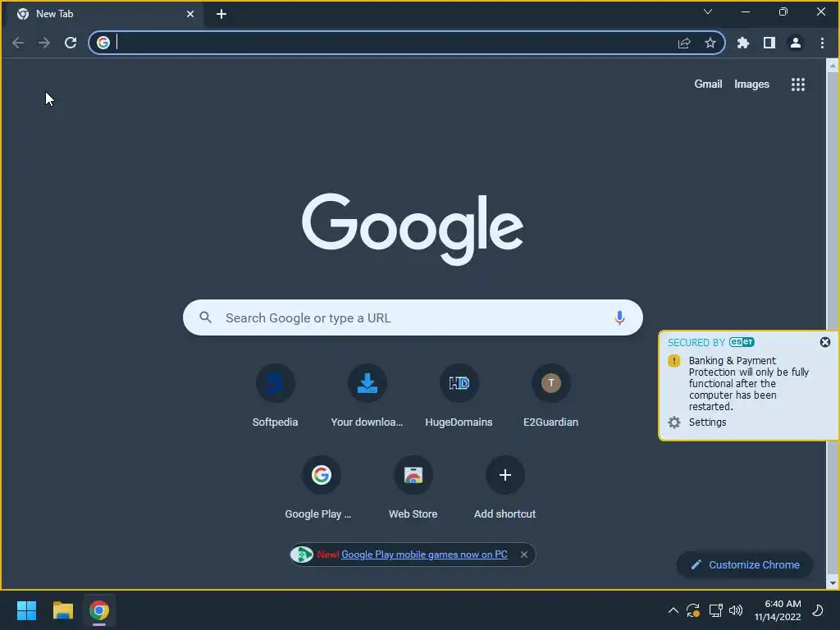Screen dimensions: 840x630
Task: Click the Google search box
Action: point(413,317)
